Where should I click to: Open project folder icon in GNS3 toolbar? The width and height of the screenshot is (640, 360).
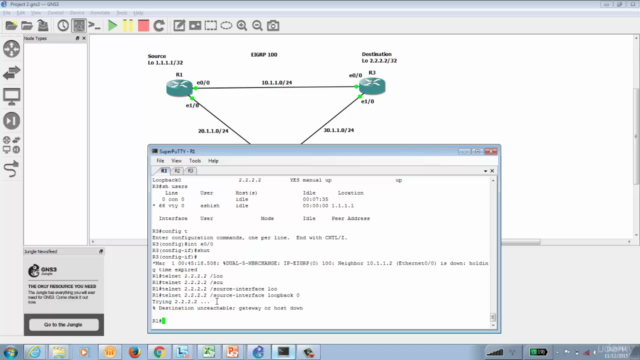27,26
